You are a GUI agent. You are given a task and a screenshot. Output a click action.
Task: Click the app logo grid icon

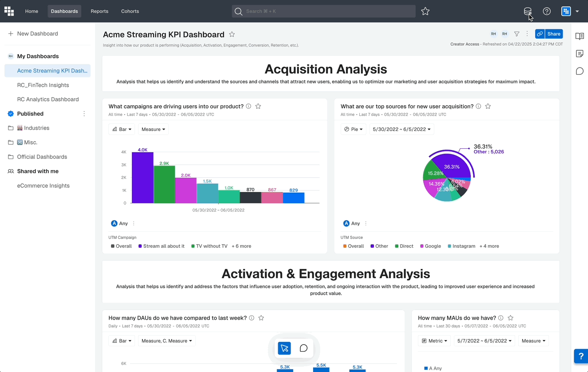[9, 11]
